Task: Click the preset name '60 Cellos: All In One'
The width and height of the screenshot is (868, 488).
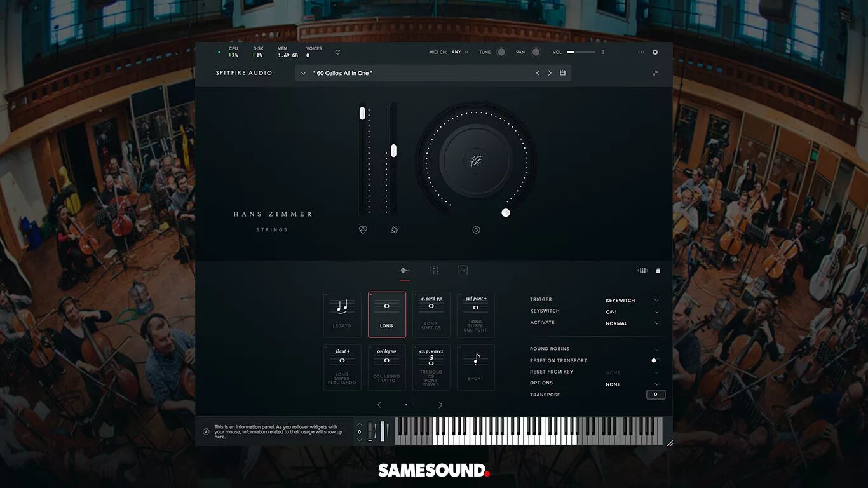Action: pos(342,74)
